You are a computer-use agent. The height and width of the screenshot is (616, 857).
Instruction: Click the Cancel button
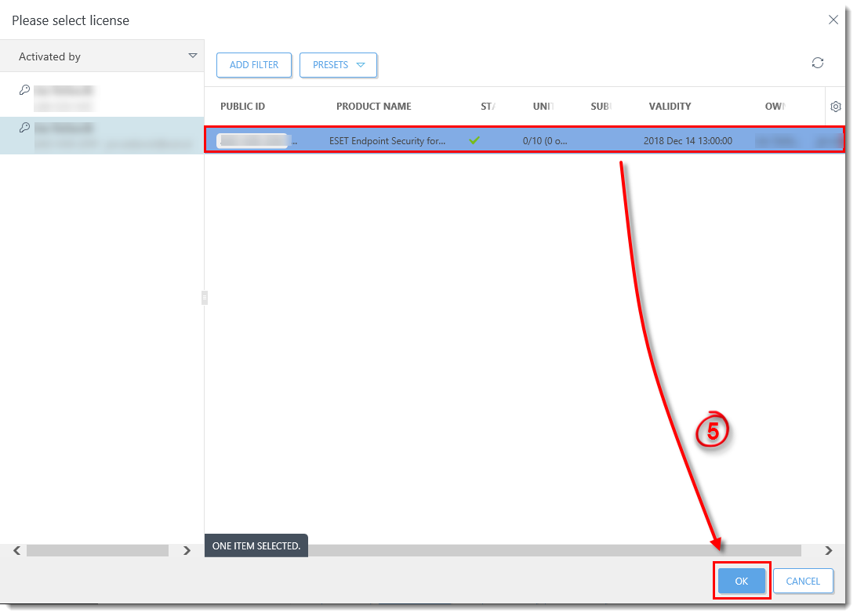[803, 581]
